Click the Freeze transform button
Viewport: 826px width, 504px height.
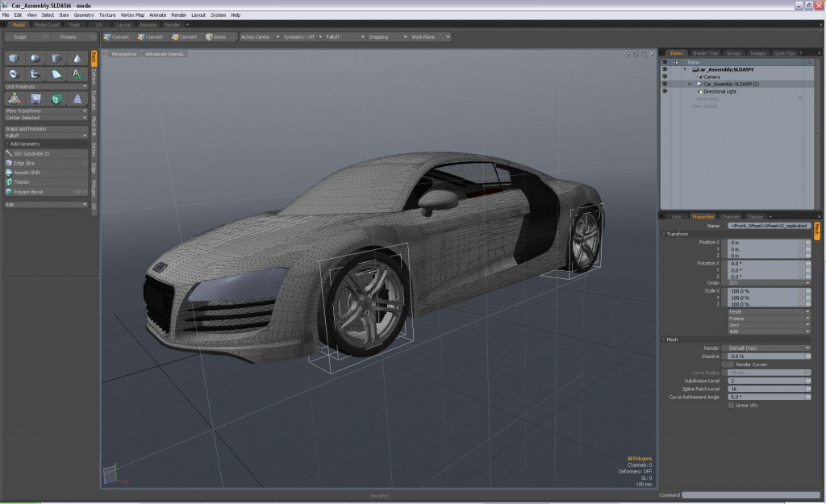[x=769, y=318]
